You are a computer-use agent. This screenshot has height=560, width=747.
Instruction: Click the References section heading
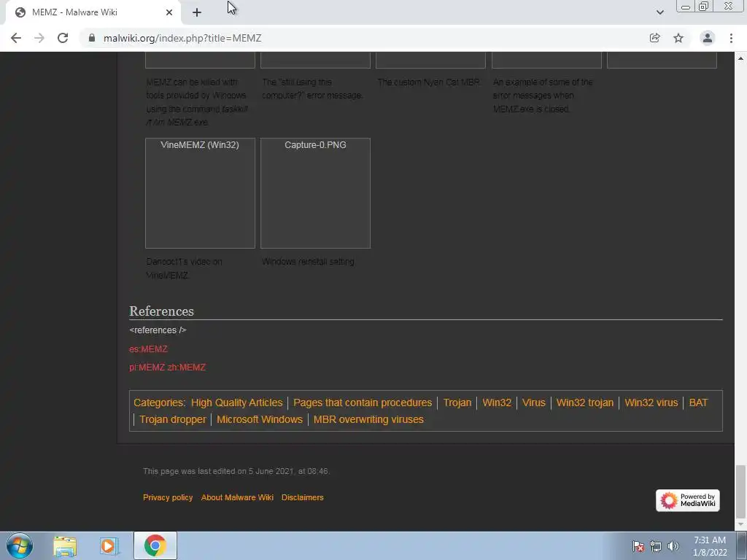coord(161,311)
